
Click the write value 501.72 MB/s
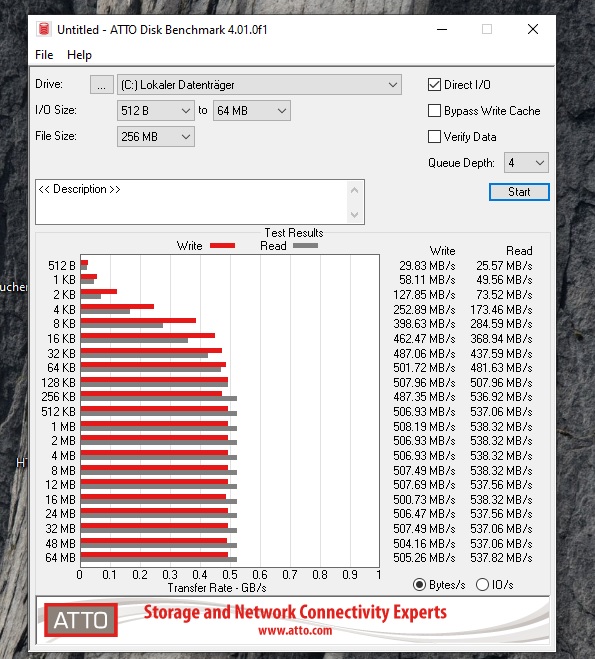click(424, 368)
